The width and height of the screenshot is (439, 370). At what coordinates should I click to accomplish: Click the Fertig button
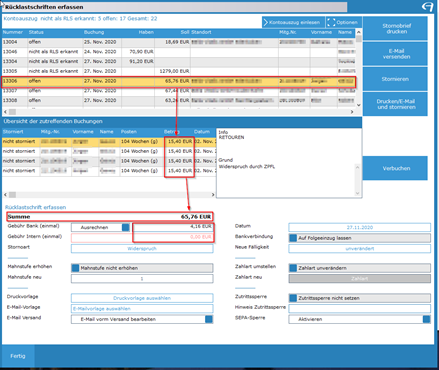pos(18,356)
